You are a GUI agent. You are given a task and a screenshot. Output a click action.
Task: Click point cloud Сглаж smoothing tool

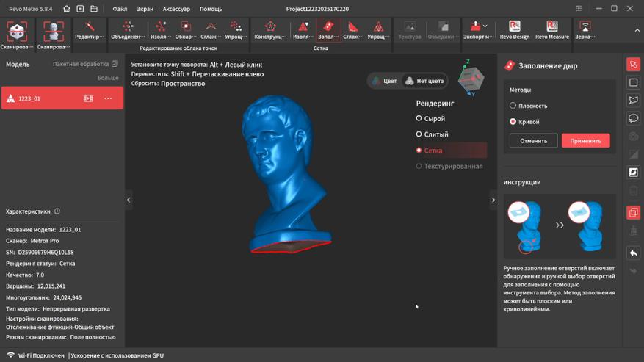click(x=211, y=30)
